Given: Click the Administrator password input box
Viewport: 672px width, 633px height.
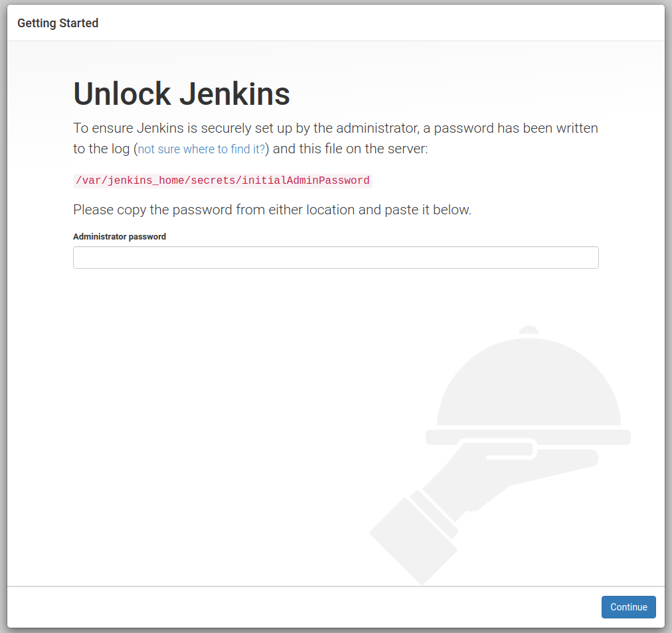Looking at the screenshot, I should click(x=335, y=257).
